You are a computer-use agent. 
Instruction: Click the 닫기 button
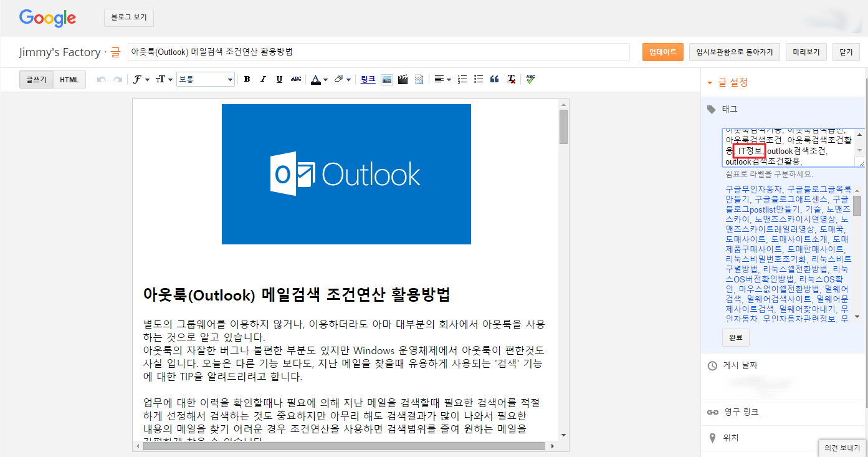(846, 52)
